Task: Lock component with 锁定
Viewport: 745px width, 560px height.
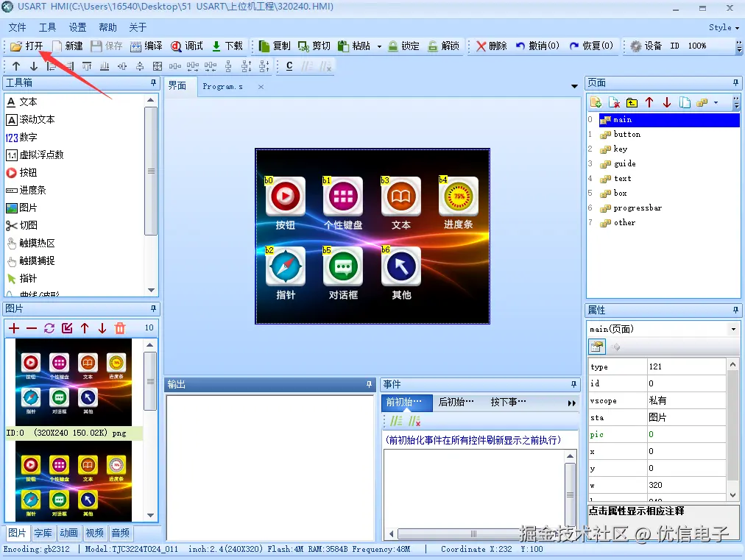Action: tap(404, 46)
